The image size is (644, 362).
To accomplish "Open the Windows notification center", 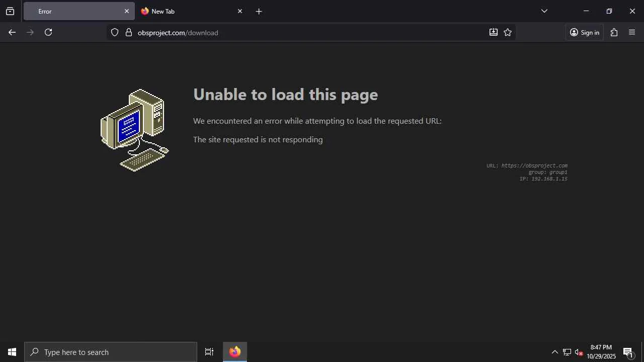I will pyautogui.click(x=628, y=352).
